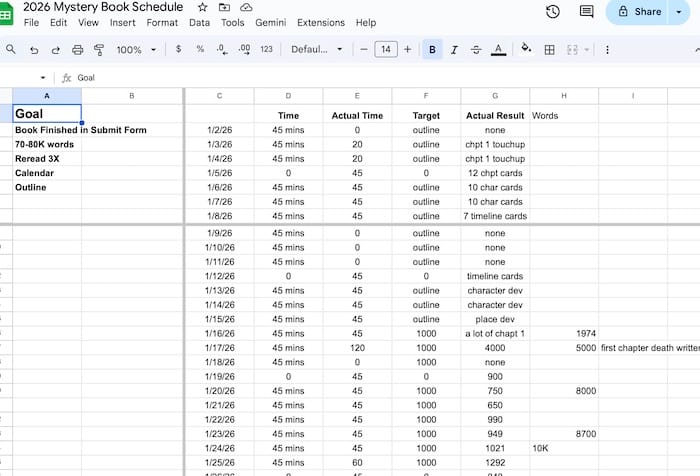This screenshot has width=700, height=476.
Task: Open version history clock icon
Action: (553, 12)
